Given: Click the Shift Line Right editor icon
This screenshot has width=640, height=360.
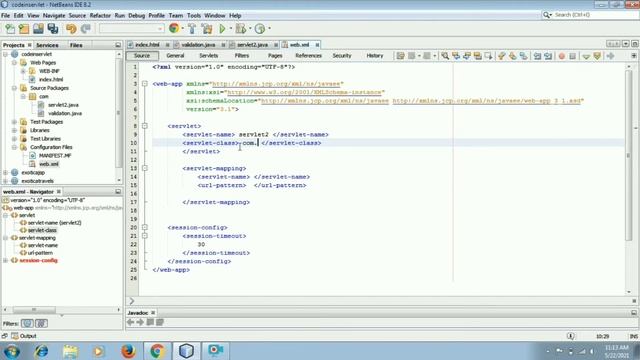Looking at the screenshot, I should pyautogui.click(x=548, y=56).
